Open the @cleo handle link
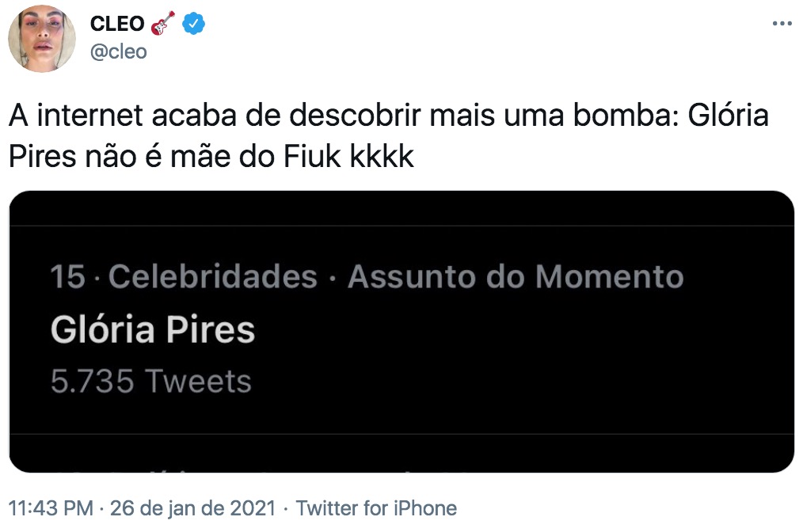803x532 pixels. pyautogui.click(x=119, y=51)
